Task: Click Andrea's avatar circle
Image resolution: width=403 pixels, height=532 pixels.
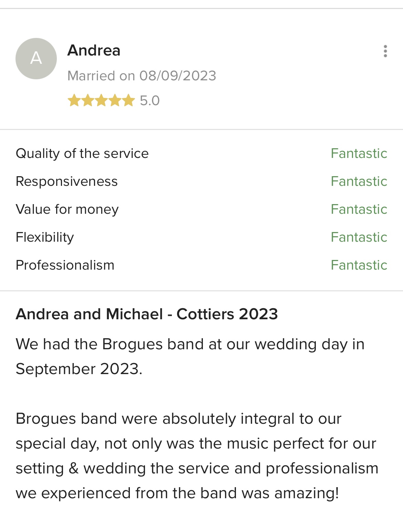Action: pyautogui.click(x=36, y=59)
